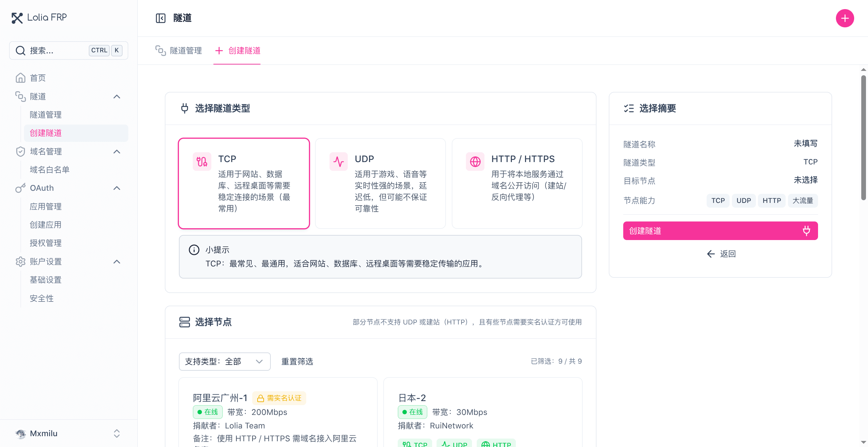Image resolution: width=868 pixels, height=447 pixels.
Task: Open the 支持类型 filter dropdown
Action: coord(224,361)
